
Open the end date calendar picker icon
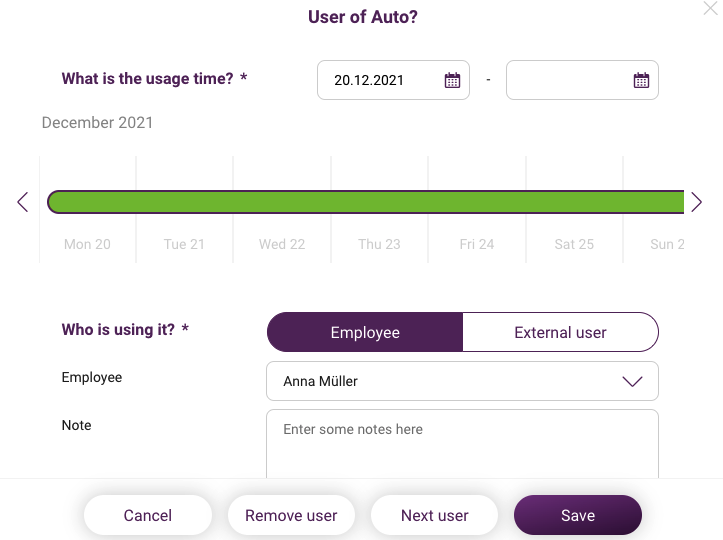click(x=641, y=80)
